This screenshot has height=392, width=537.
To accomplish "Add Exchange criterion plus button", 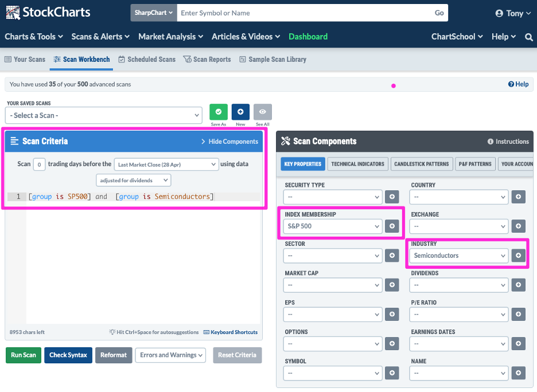I will pos(519,226).
